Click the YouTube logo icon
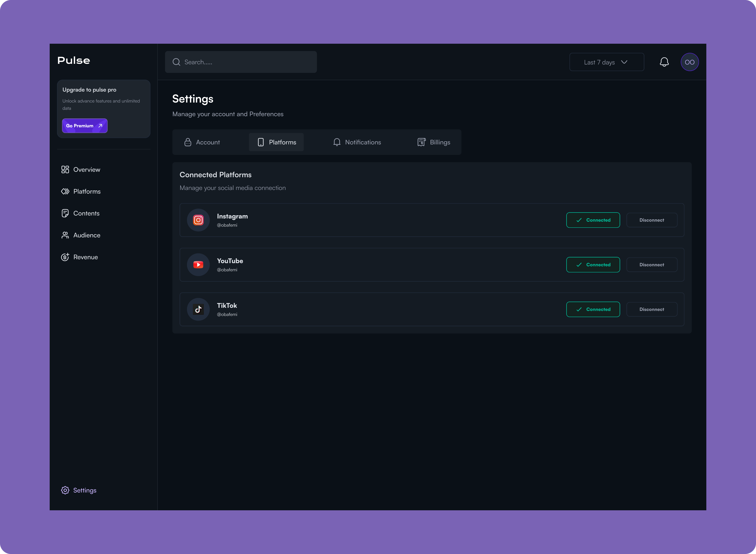 (x=198, y=265)
